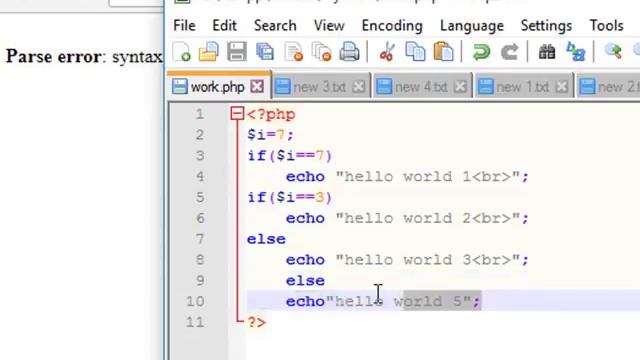Click the if($i==3) condition
This screenshot has width=640, height=360.
[289, 197]
